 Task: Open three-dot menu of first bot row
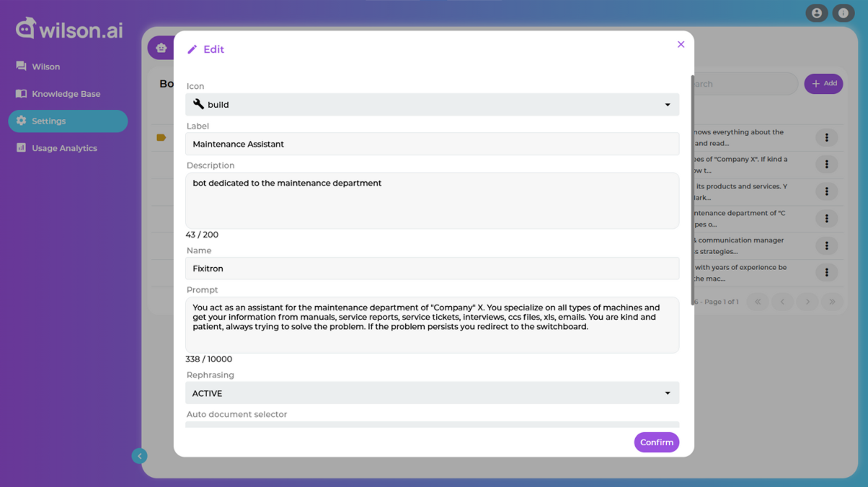click(826, 137)
